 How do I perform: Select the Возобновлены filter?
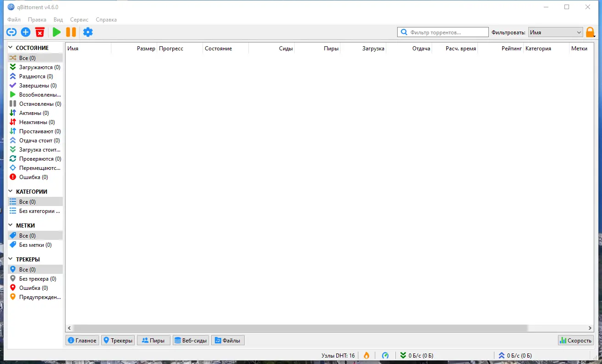click(35, 95)
